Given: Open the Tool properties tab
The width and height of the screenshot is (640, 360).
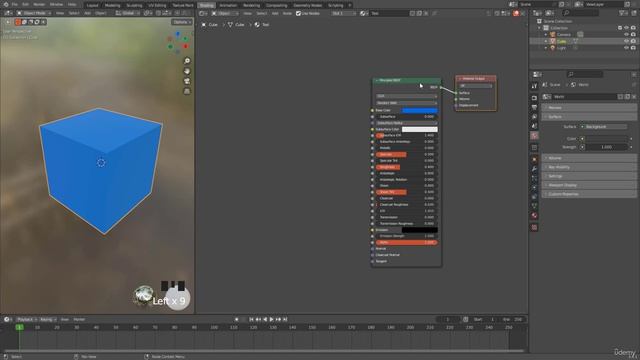Looking at the screenshot, I should coord(534,86).
